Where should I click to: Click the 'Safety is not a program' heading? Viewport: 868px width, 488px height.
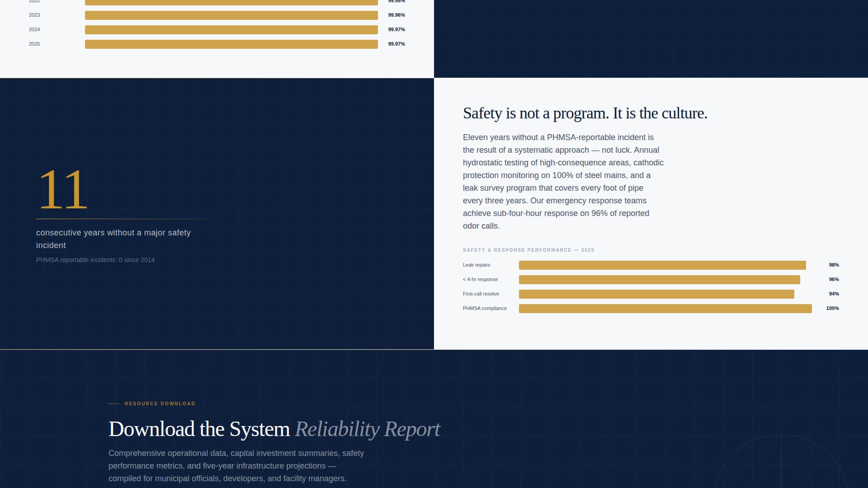(x=585, y=113)
